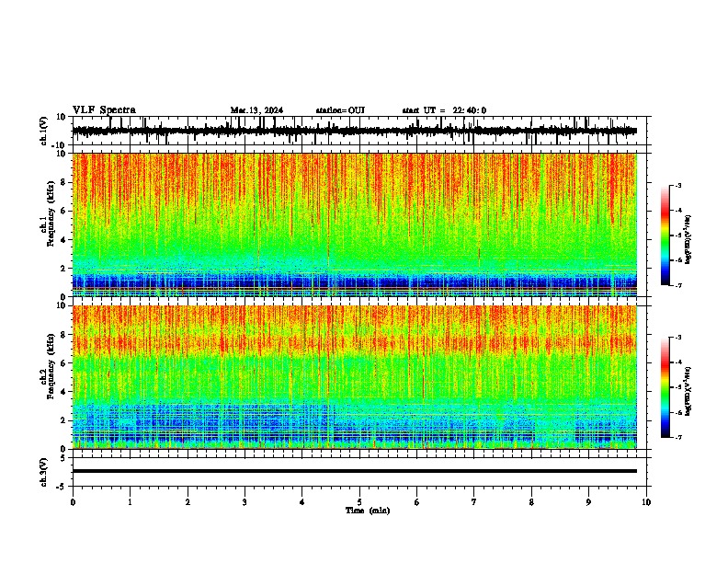
Task: Click the ch.1 voltage waveform trace
Action: (355, 131)
